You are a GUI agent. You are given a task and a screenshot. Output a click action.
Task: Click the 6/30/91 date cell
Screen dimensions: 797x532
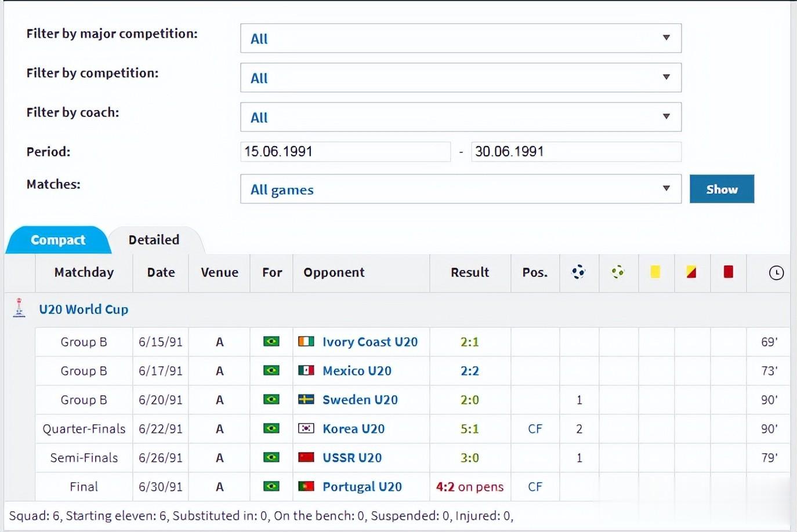click(161, 487)
